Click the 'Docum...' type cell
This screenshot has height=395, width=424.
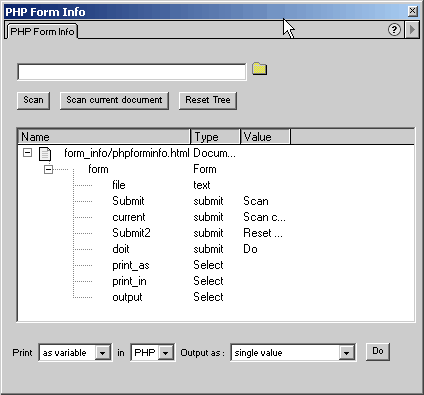click(x=214, y=153)
